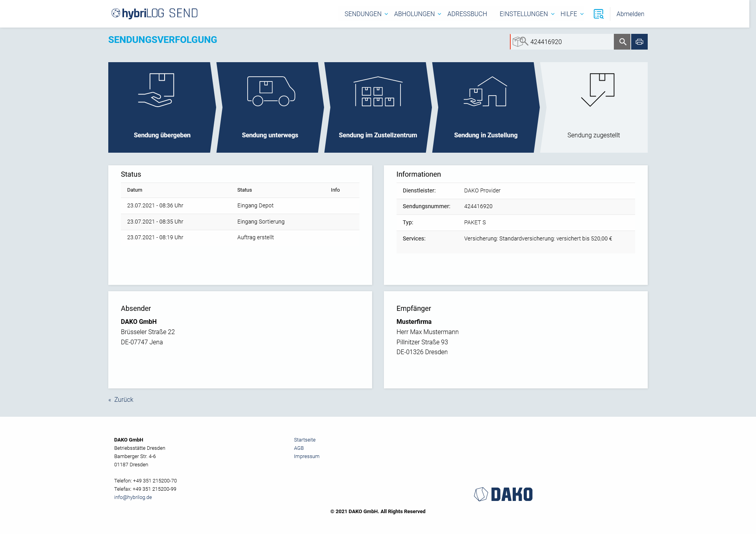
Task: Click the Datum column header
Action: (x=135, y=190)
